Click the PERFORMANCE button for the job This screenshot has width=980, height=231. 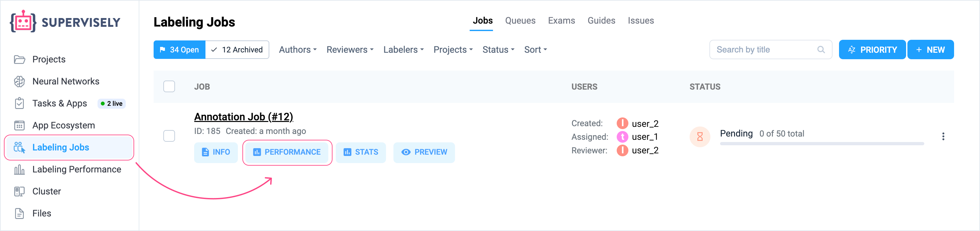287,152
